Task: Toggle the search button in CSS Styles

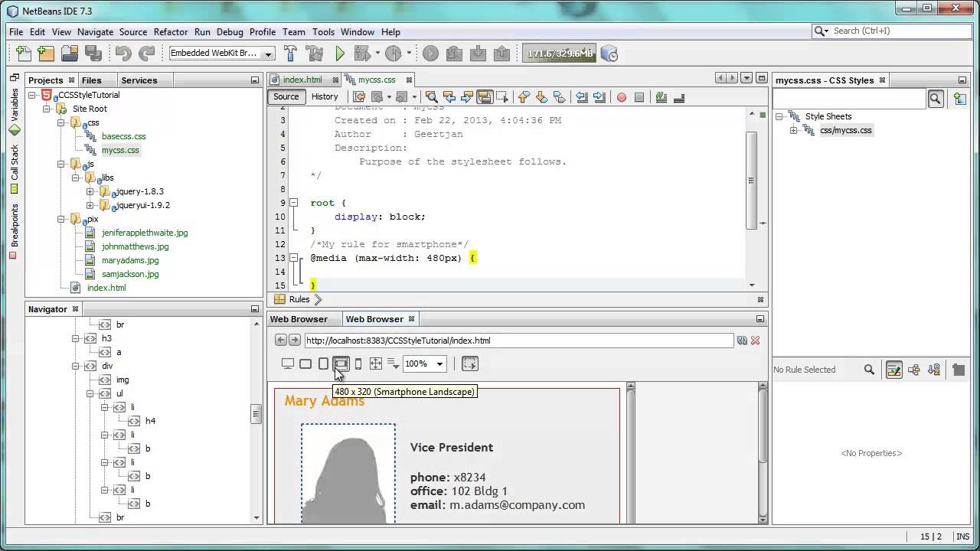Action: tap(936, 99)
